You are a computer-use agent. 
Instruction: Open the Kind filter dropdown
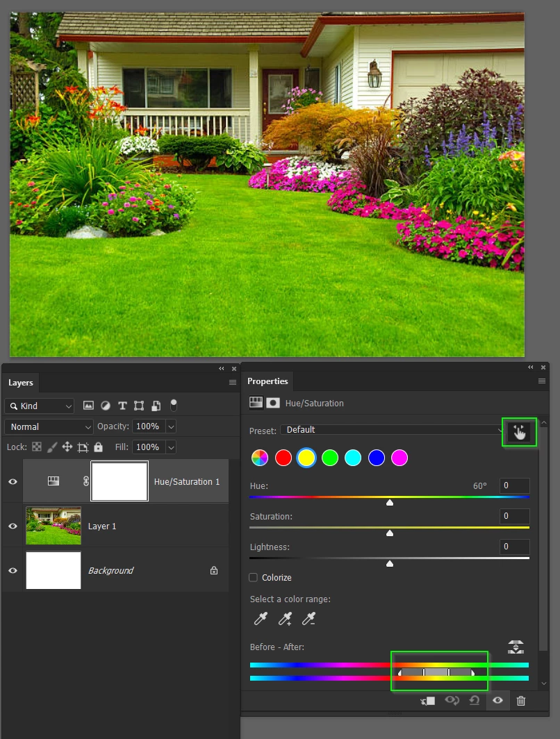[x=40, y=406]
